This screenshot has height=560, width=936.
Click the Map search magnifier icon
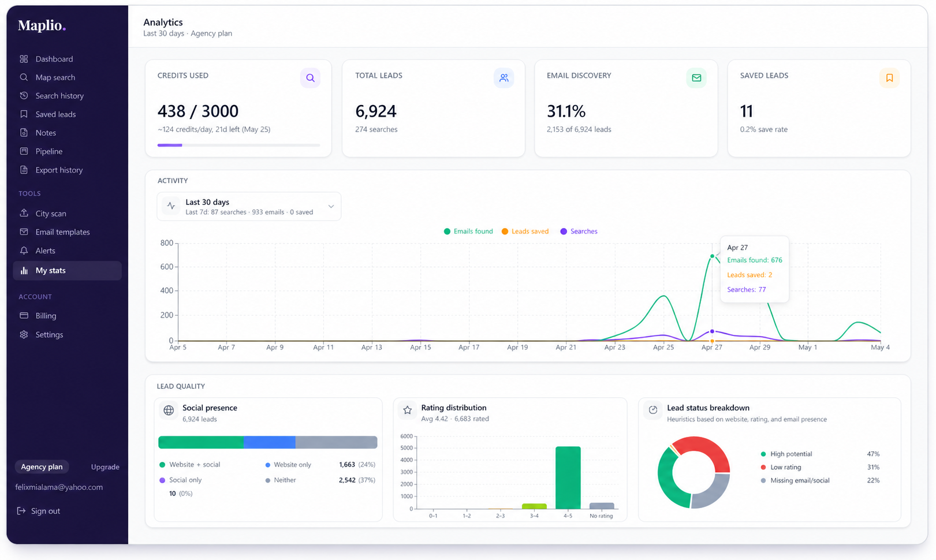[24, 77]
